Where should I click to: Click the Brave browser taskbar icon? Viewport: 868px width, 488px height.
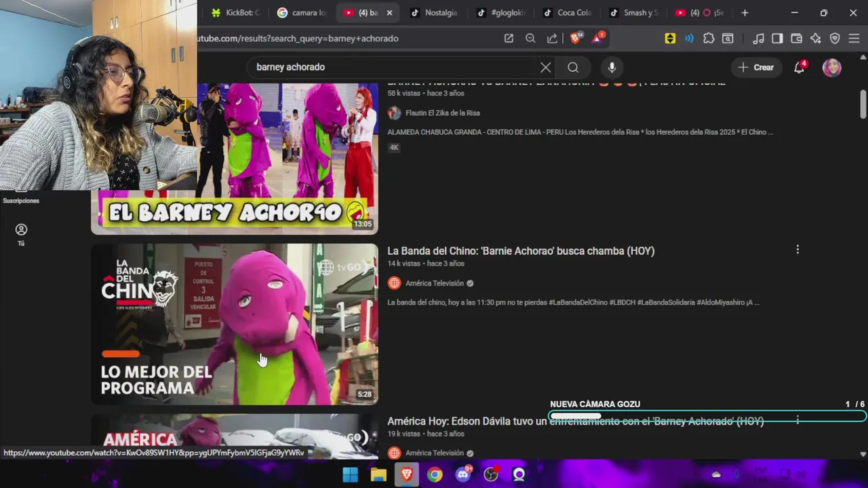click(x=406, y=474)
